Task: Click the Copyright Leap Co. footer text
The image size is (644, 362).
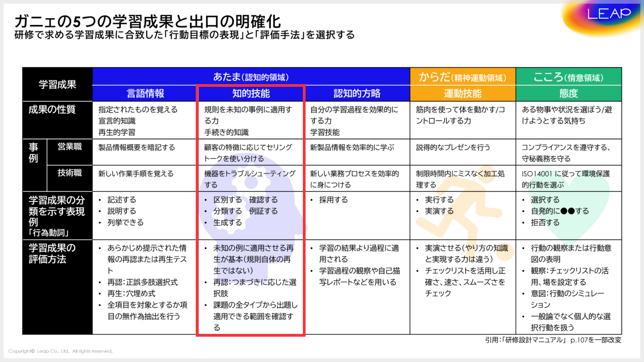Action: [x=61, y=351]
